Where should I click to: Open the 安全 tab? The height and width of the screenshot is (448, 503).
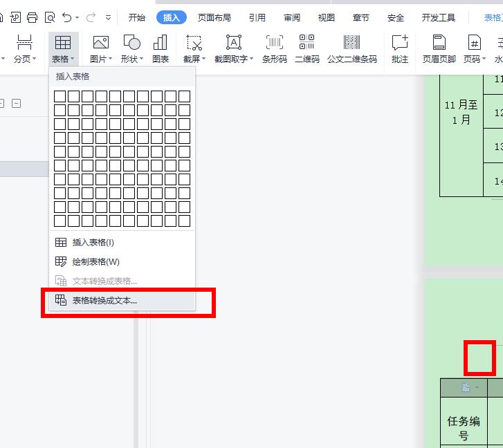[x=396, y=17]
